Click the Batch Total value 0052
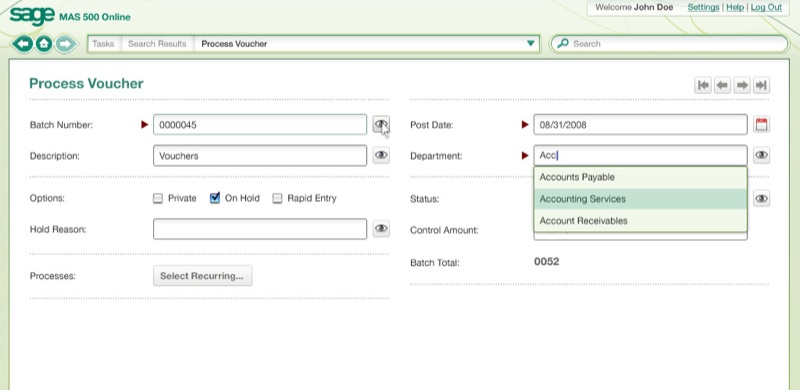This screenshot has width=800, height=390. point(546,262)
